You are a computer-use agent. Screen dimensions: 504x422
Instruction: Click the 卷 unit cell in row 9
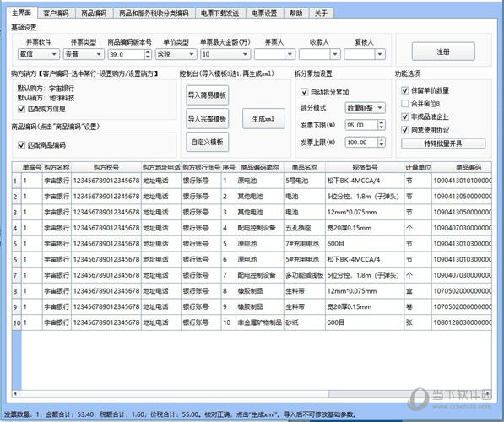[418, 306]
